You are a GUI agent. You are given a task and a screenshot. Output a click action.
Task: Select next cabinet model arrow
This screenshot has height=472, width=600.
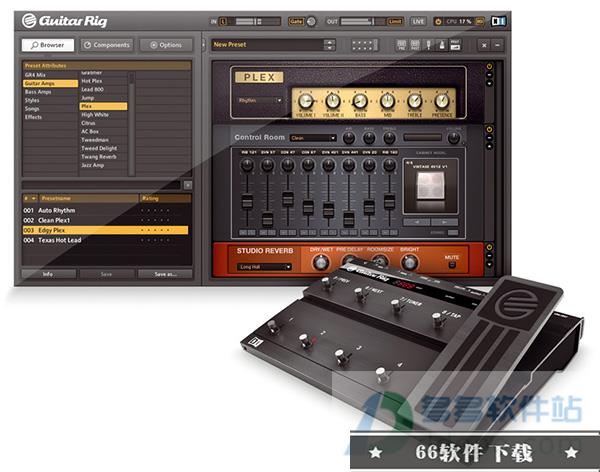point(445,222)
